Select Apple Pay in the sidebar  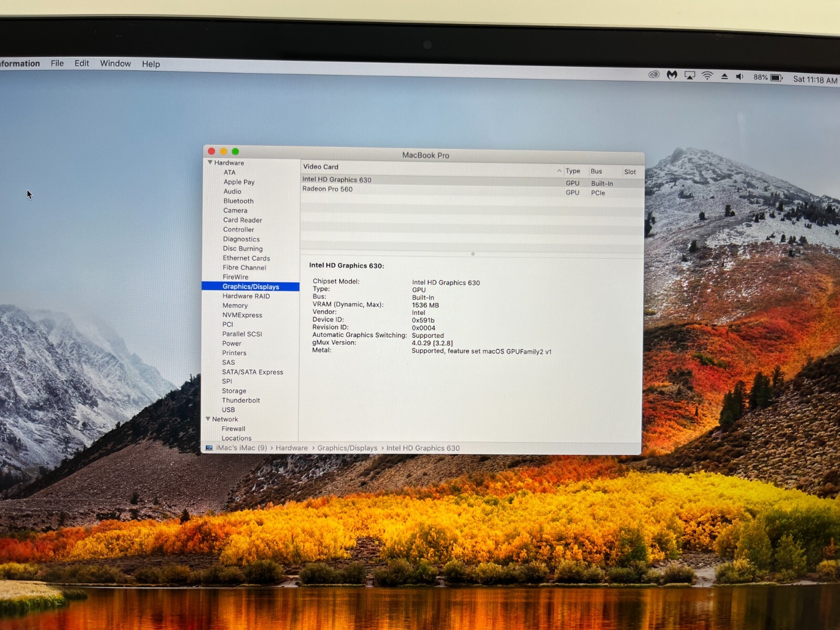click(239, 182)
